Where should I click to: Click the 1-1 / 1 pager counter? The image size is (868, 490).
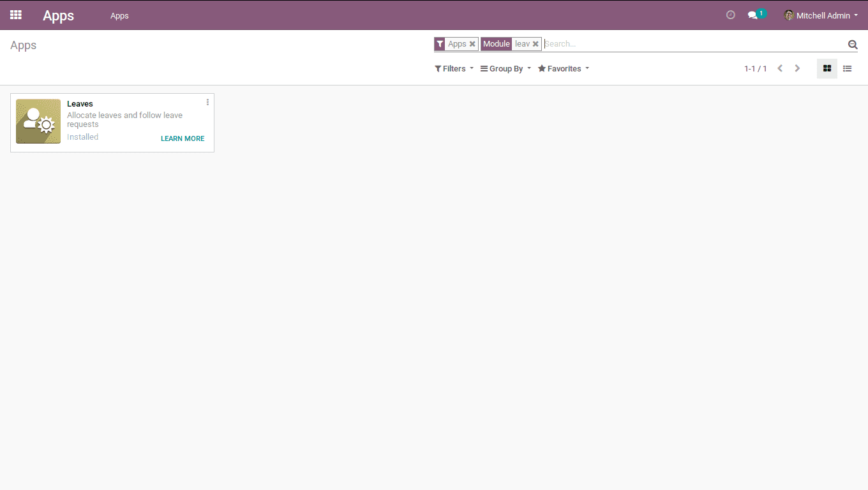(756, 68)
